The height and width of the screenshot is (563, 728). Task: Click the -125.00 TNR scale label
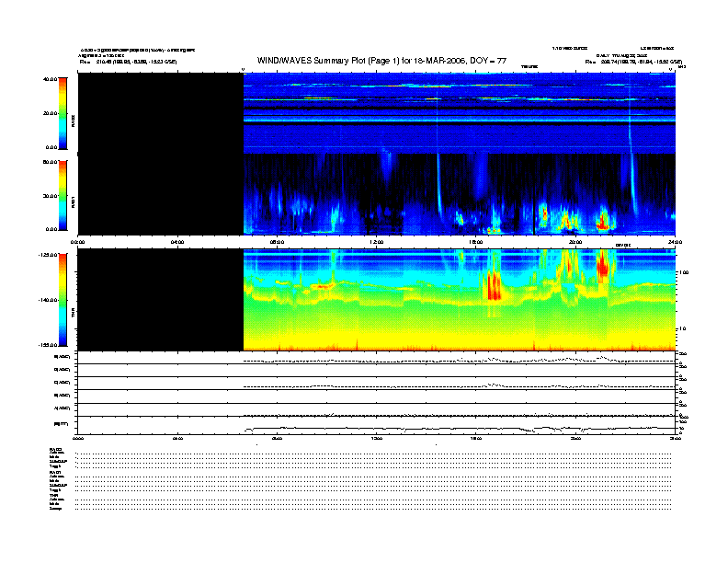pos(48,255)
